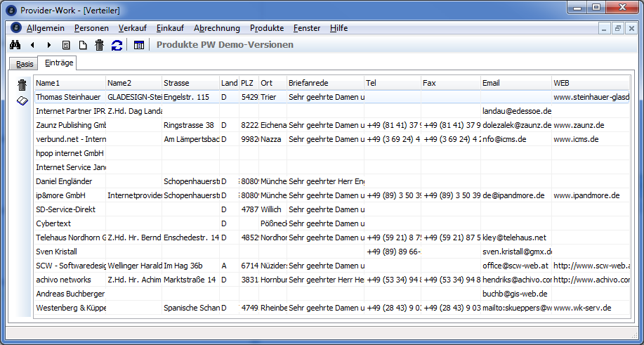Click the www.ipandmore.de web cell
644x345 pixels.
click(590, 195)
